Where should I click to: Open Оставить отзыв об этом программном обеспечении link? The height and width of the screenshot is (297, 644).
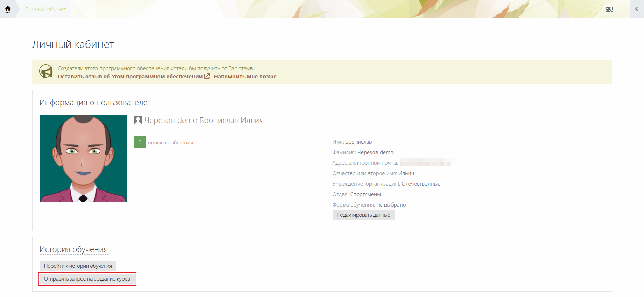point(130,77)
